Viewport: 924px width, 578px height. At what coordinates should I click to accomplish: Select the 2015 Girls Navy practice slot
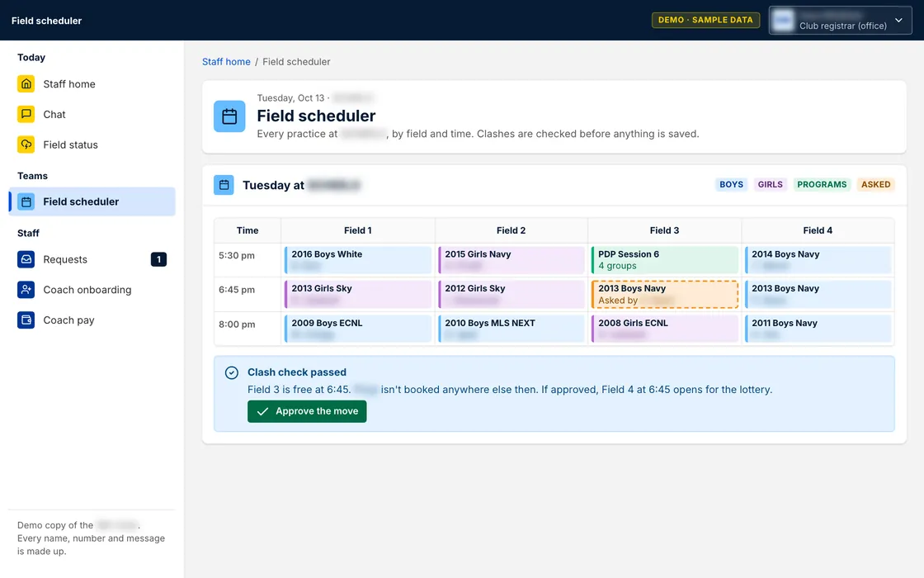[x=511, y=260]
